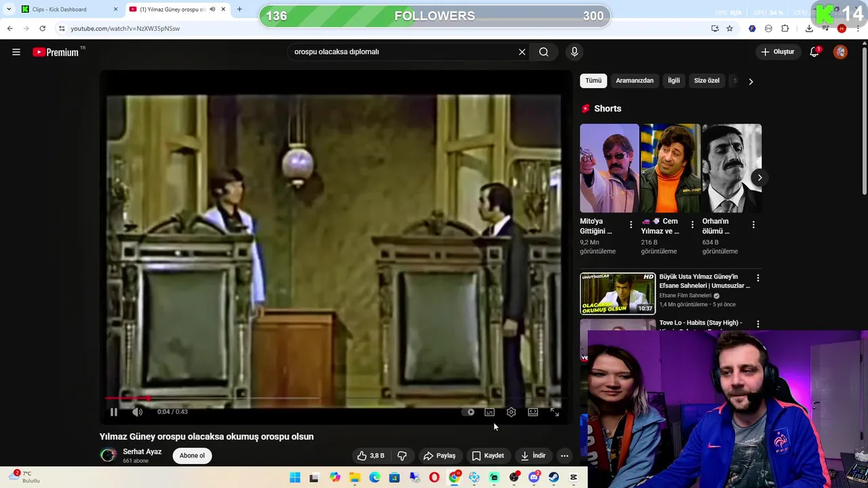Run search with the magnifier button
Image resolution: width=868 pixels, height=488 pixels.
(x=544, y=52)
